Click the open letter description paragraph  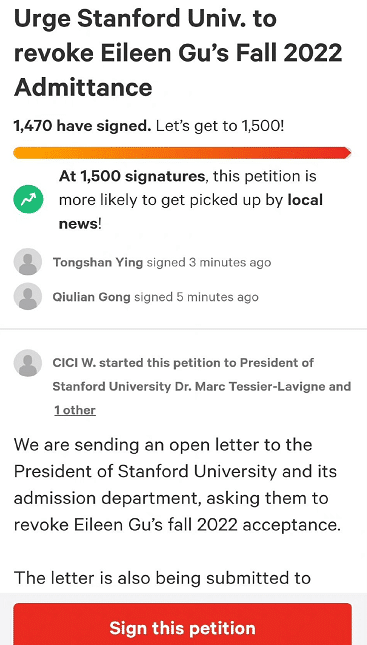177,485
